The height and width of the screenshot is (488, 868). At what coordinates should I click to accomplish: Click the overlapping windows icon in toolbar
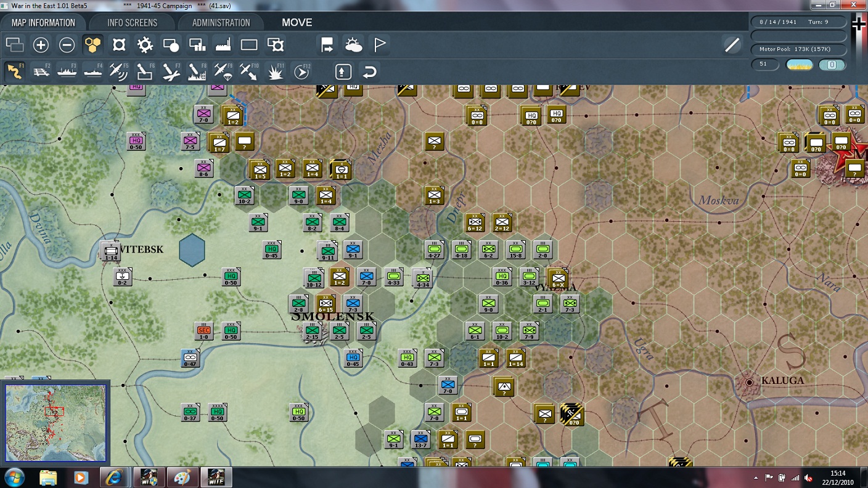tap(14, 45)
